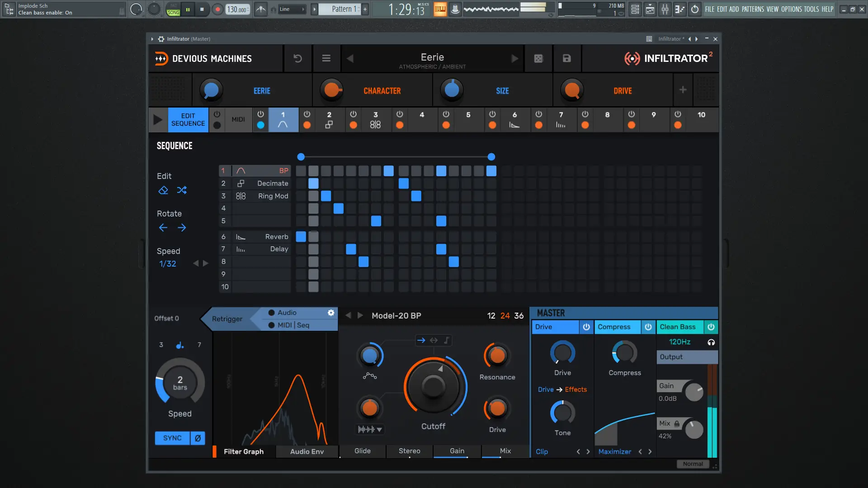Go to the next preset with right arrow
Screen dimensions: 868x488
coord(514,58)
